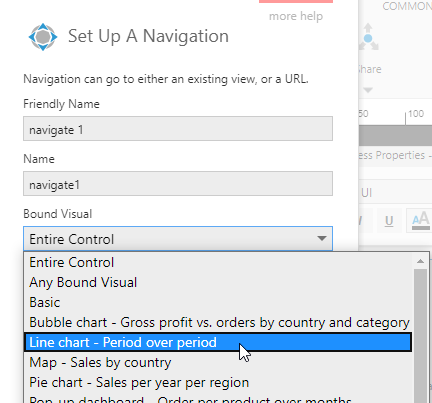Toggle the underline U formatting icon
The width and height of the screenshot is (432, 403).
pos(389,221)
